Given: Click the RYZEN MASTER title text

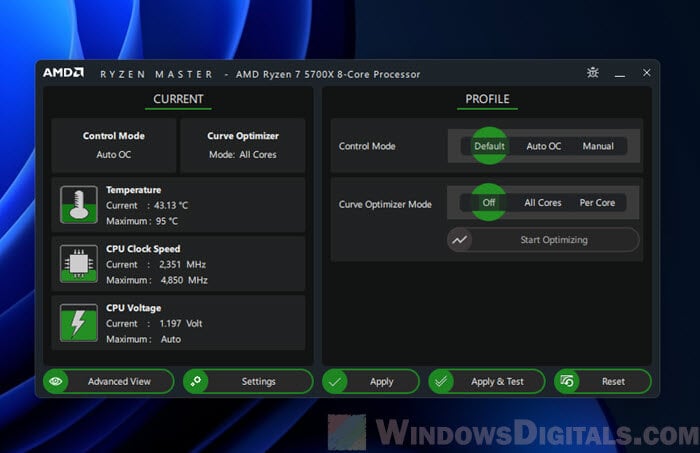Looking at the screenshot, I should [156, 74].
